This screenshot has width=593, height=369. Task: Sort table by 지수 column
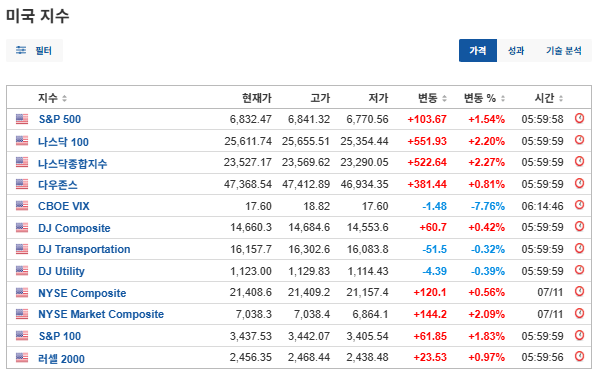point(52,98)
